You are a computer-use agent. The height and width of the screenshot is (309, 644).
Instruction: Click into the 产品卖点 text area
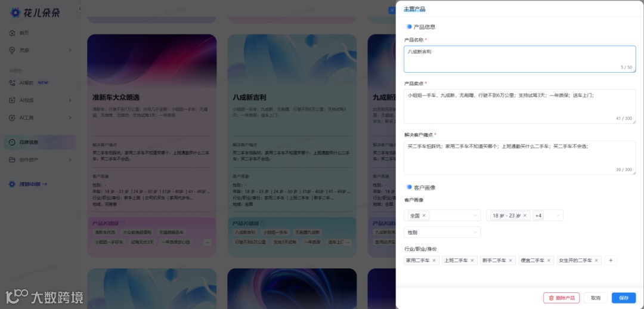[519, 106]
